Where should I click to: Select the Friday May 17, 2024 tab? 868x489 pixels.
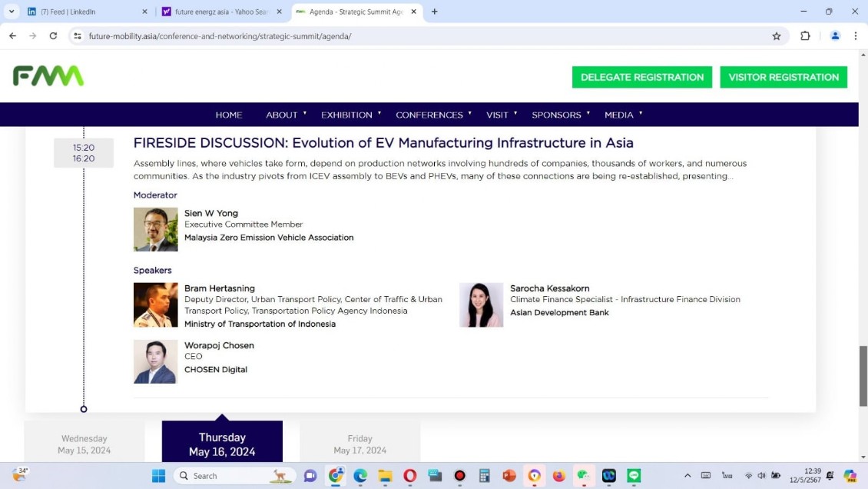(x=359, y=444)
